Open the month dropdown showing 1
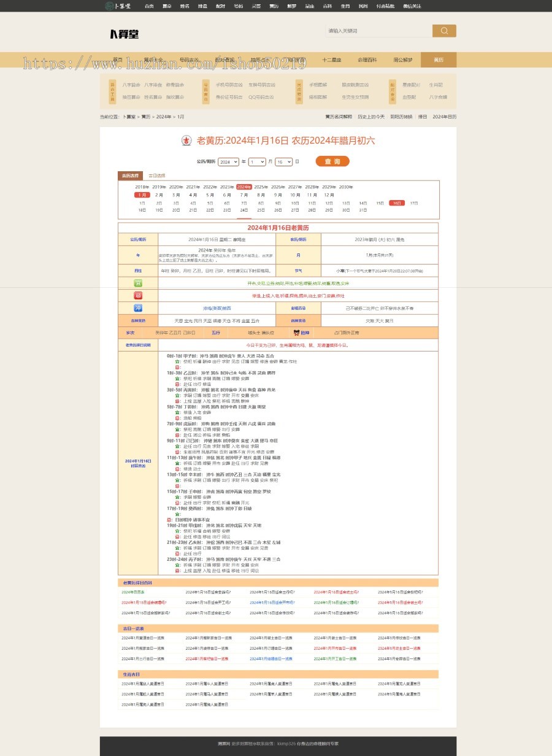 (x=257, y=162)
